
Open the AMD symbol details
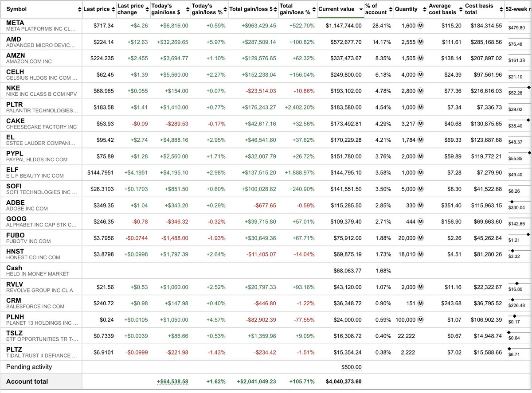tap(13, 39)
